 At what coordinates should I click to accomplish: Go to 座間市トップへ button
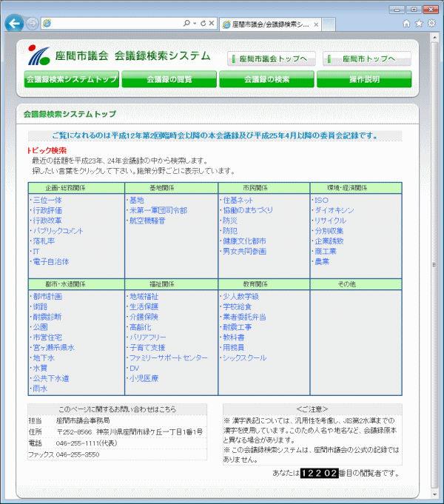coord(367,58)
